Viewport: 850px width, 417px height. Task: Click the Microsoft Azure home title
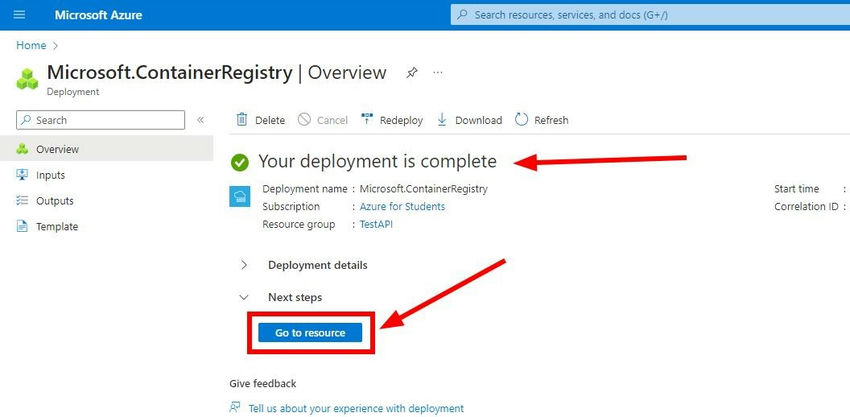pyautogui.click(x=98, y=15)
